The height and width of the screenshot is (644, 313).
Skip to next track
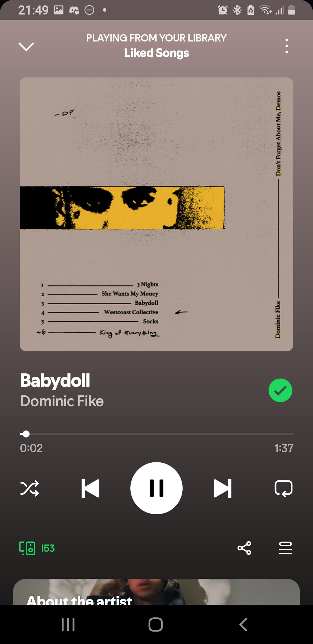[x=223, y=488]
